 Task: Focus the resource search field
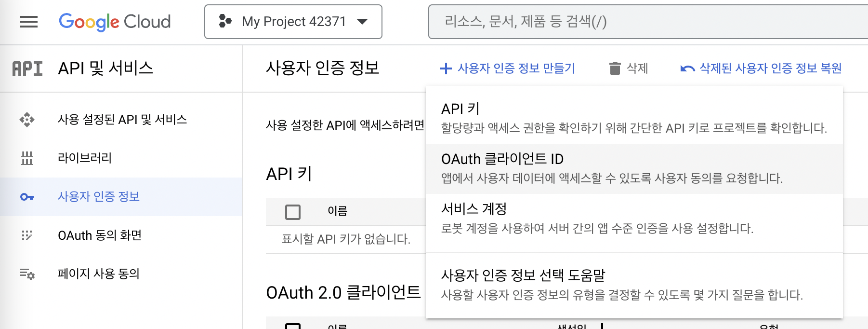pos(648,22)
